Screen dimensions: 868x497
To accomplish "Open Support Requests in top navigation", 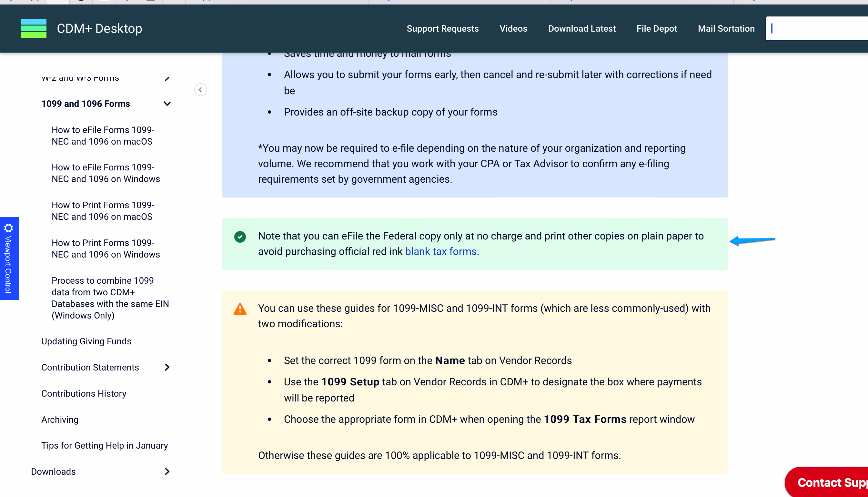I will point(442,28).
